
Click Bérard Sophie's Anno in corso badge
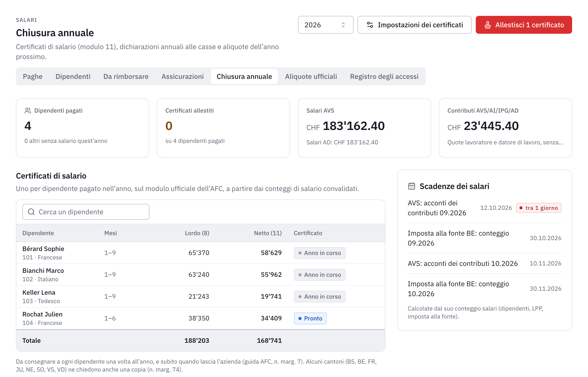pyautogui.click(x=320, y=253)
